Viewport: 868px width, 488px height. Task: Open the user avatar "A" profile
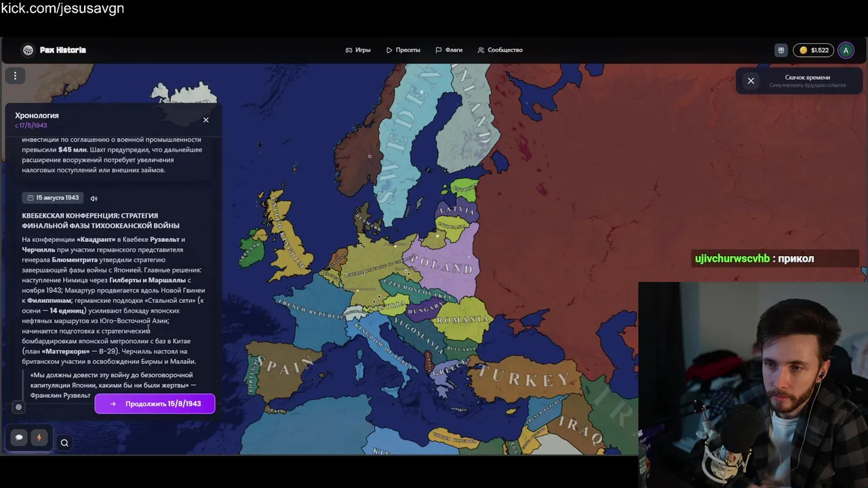[x=846, y=50]
